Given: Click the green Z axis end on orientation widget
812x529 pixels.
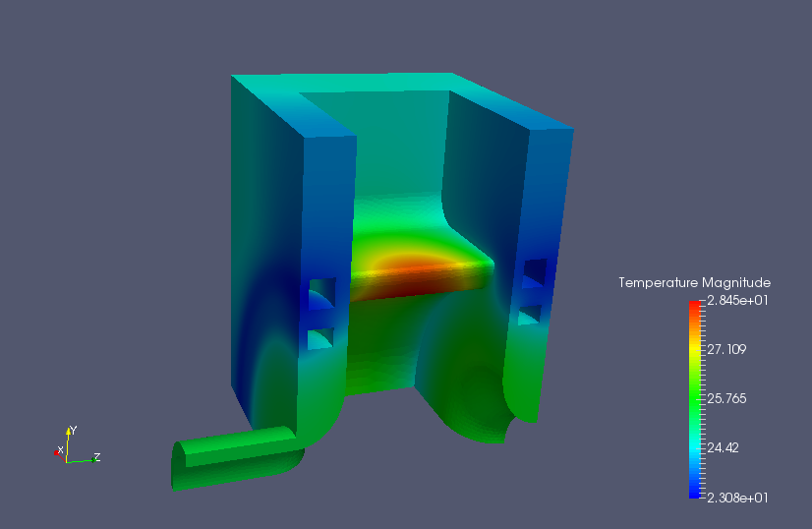Looking at the screenshot, I should coord(94,459).
